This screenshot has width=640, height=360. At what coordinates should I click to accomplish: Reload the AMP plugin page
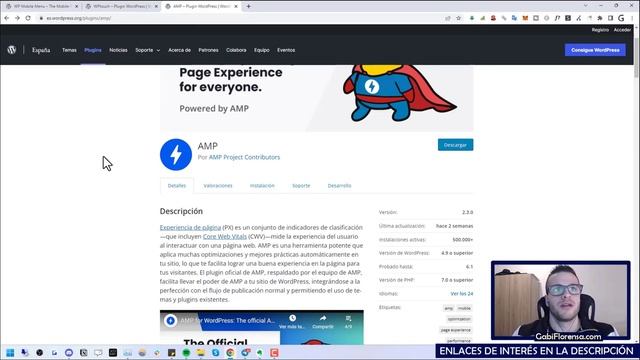(x=28, y=18)
